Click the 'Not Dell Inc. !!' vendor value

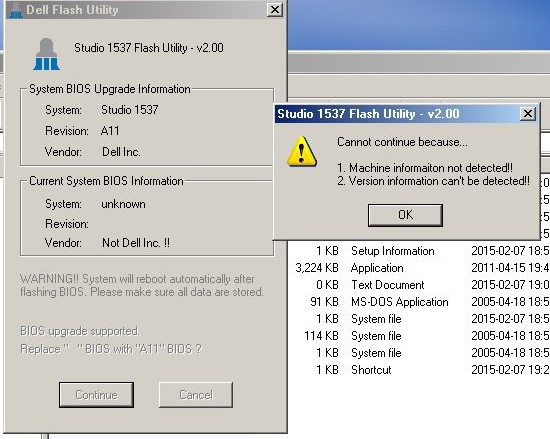pos(136,243)
